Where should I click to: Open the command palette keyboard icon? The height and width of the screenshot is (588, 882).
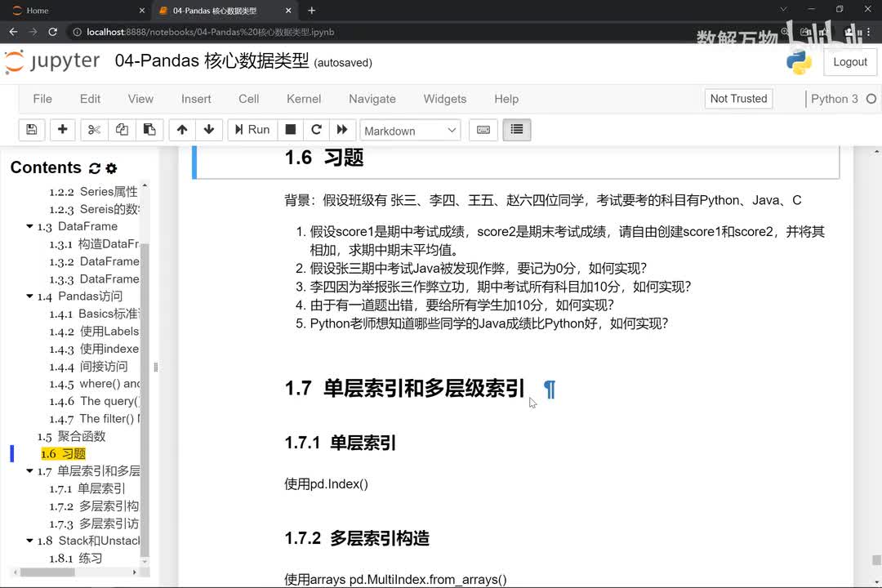tap(483, 130)
